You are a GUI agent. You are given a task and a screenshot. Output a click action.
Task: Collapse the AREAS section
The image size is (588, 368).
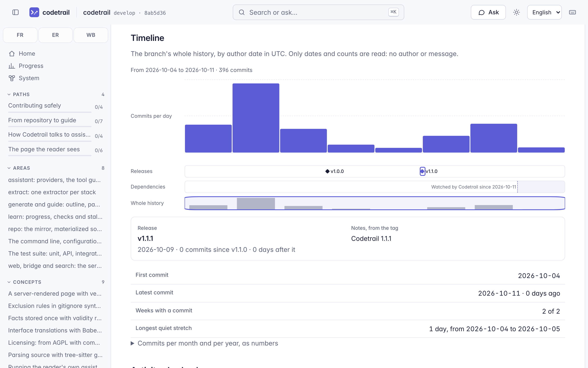[x=56, y=168]
